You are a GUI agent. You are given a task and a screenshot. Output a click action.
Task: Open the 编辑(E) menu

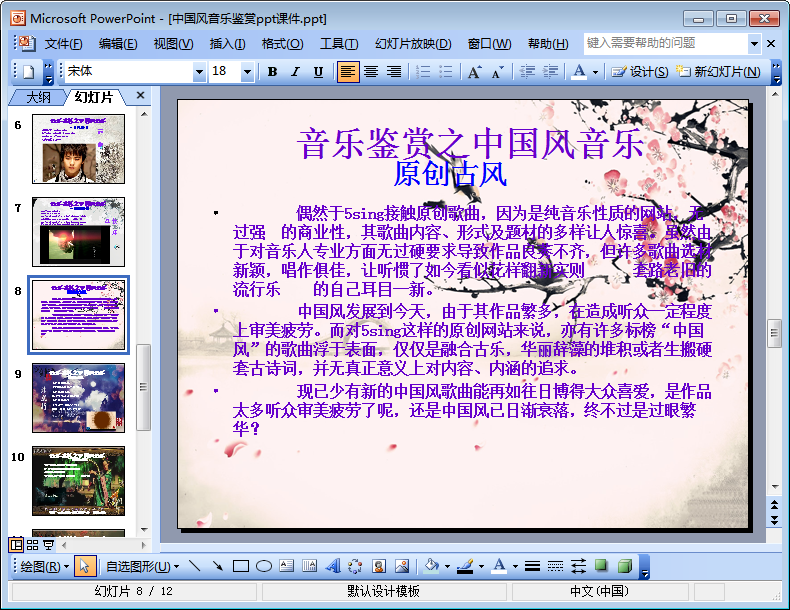click(x=118, y=44)
